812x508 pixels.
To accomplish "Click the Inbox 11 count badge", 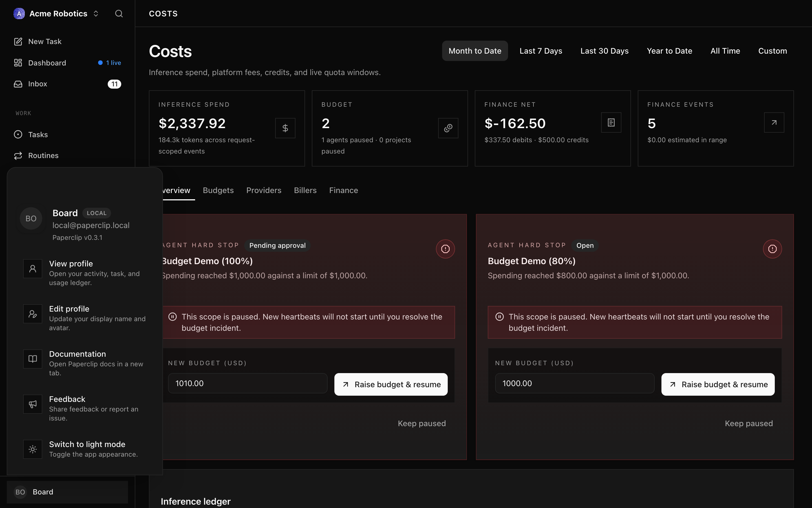I will point(114,84).
